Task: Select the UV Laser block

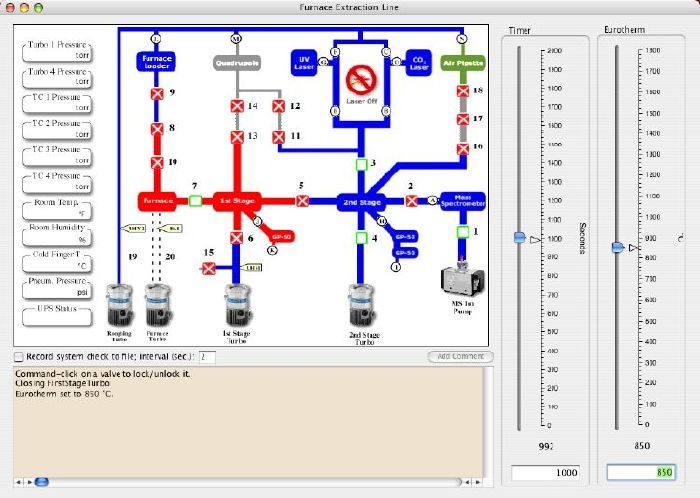Action: (x=304, y=62)
